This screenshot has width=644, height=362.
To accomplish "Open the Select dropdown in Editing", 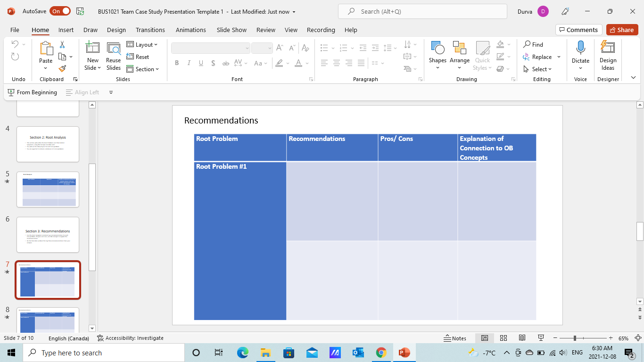I will coord(538,69).
